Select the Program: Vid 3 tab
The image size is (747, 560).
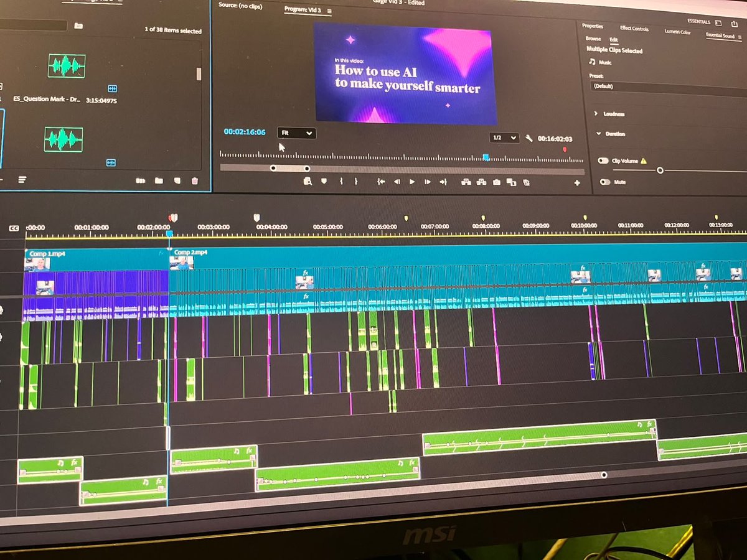304,9
